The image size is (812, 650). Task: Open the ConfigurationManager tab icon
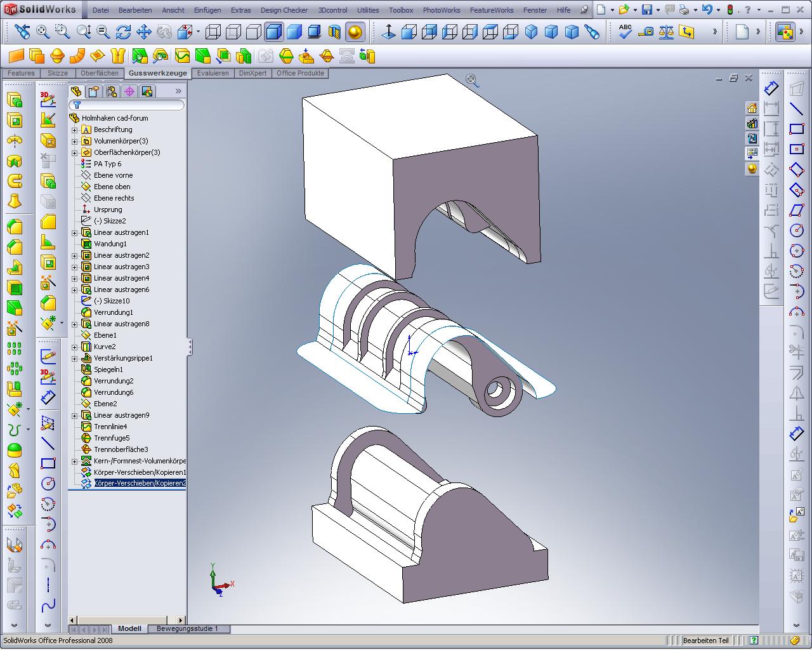pos(112,91)
